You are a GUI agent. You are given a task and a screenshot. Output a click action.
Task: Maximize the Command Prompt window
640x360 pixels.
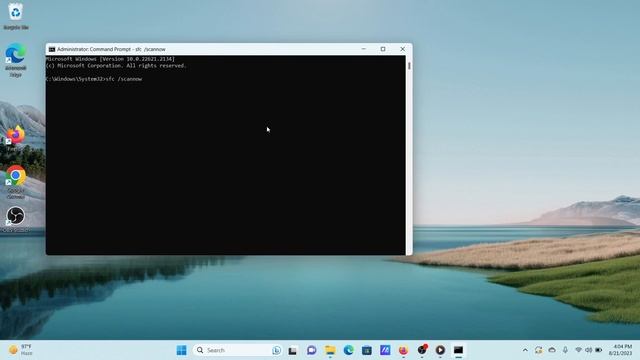click(x=383, y=49)
